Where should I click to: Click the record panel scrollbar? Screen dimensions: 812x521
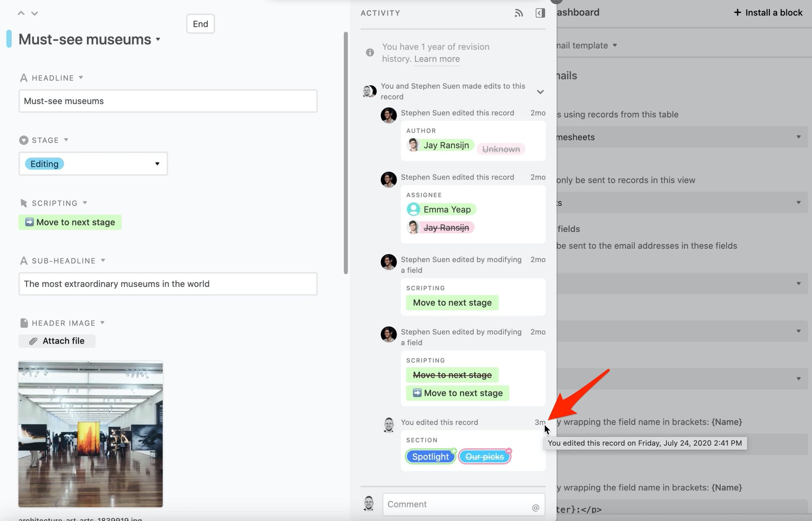[x=346, y=153]
